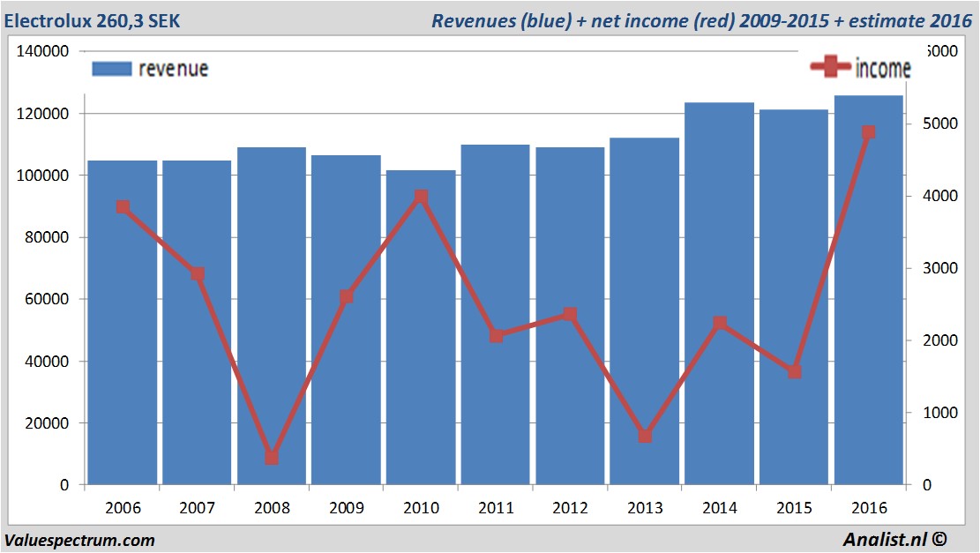Select the 2016 income data marker
The image size is (980, 553).
868,132
